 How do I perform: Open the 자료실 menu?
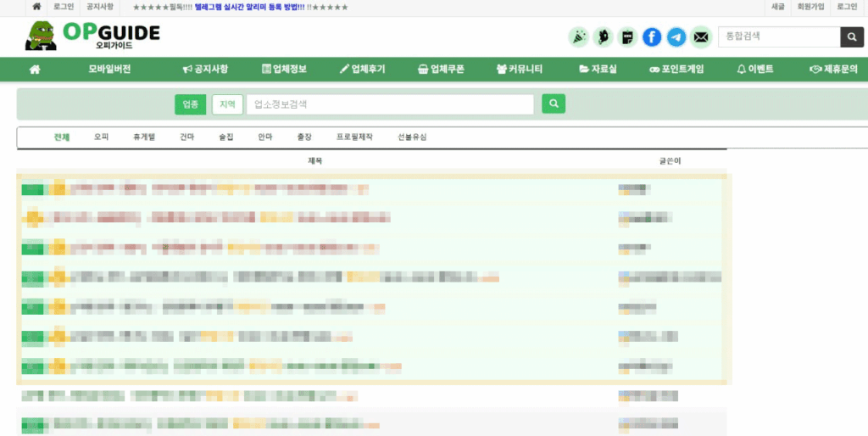click(x=598, y=70)
